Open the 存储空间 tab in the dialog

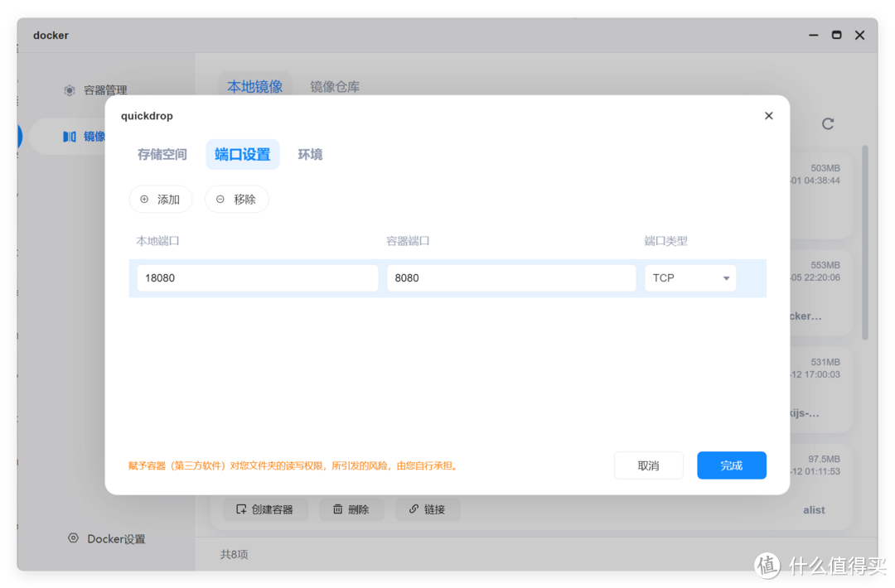pyautogui.click(x=162, y=154)
